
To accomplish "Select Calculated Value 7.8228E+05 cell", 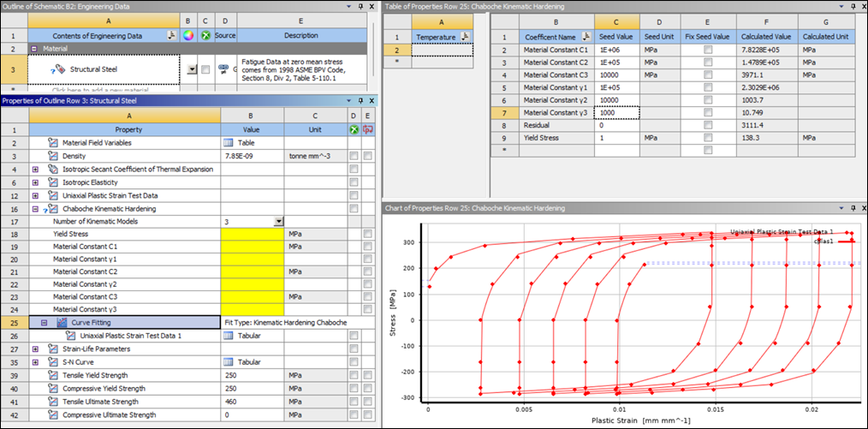I will coord(767,50).
